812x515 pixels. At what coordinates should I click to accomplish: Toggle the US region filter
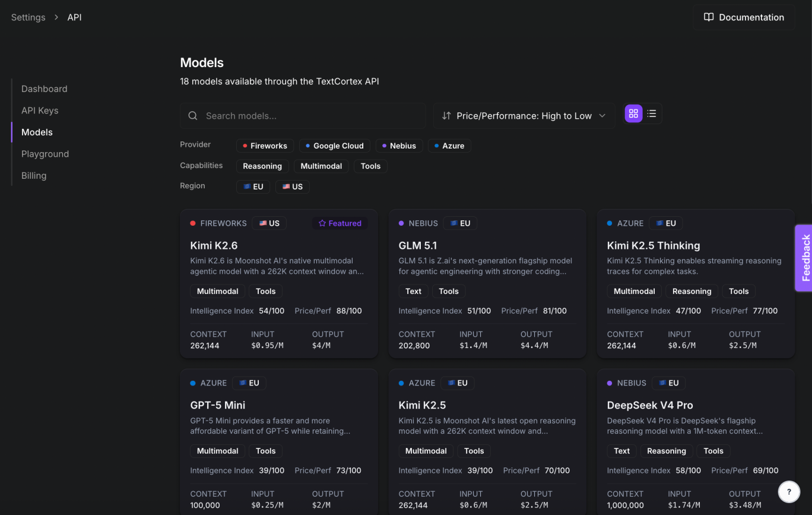tap(293, 187)
